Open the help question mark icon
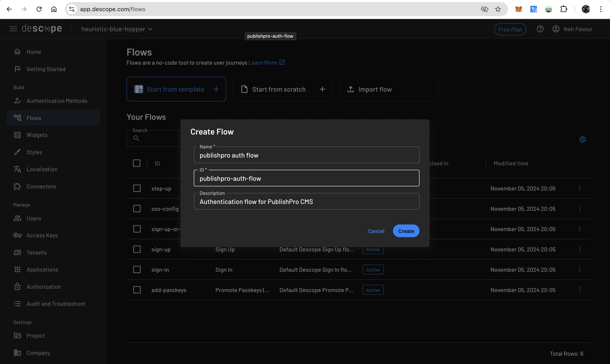610x364 pixels. click(540, 29)
